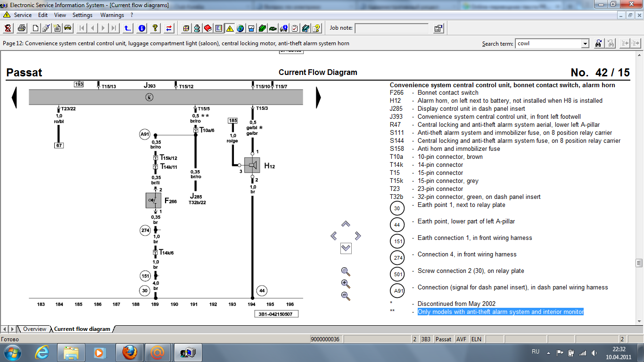The width and height of the screenshot is (644, 362).
Task: Pan diagram up with the up chevron
Action: 346,224
